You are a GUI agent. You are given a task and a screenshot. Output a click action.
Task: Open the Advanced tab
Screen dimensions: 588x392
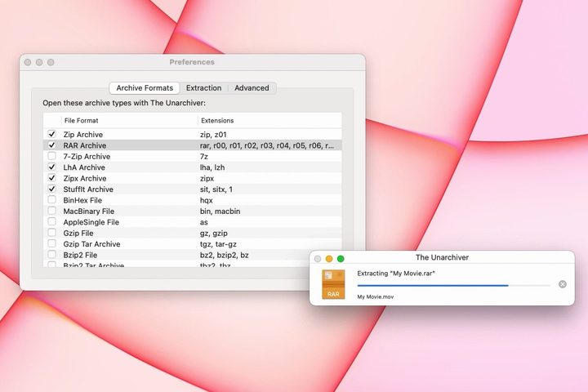point(252,88)
